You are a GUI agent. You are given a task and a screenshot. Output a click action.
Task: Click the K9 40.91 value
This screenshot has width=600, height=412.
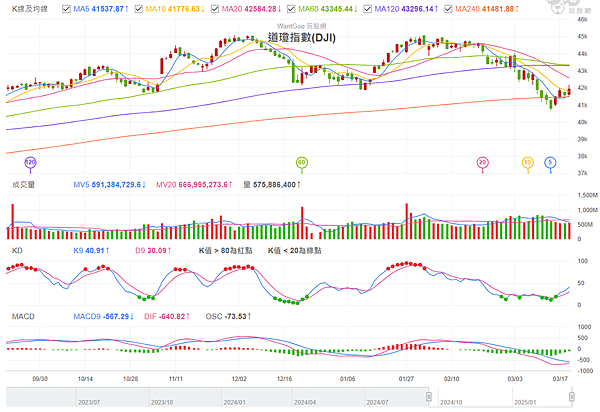coord(91,251)
